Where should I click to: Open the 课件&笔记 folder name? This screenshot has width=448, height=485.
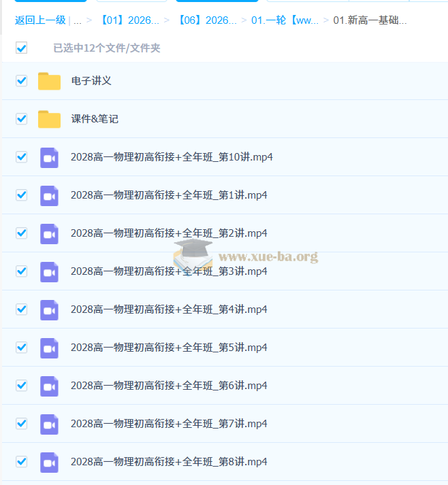click(95, 119)
